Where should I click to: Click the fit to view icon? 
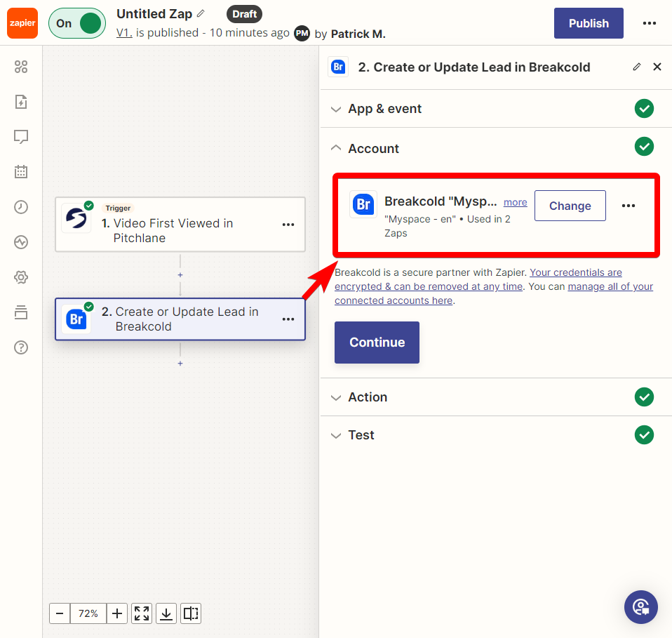tap(142, 613)
